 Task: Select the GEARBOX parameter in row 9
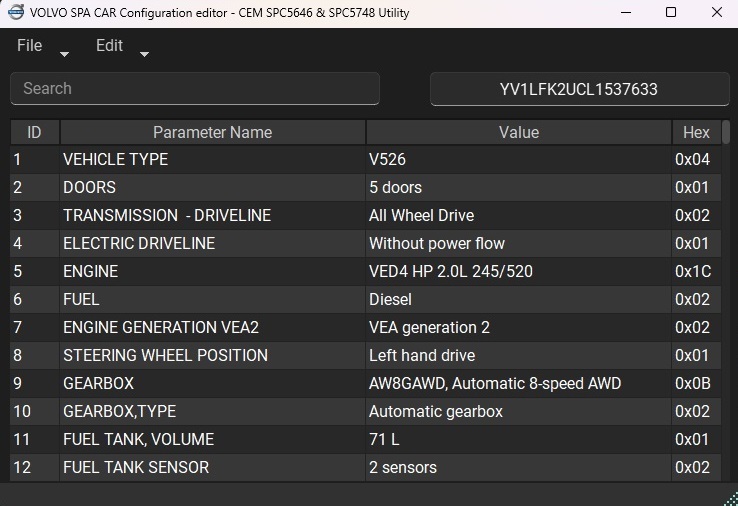pos(98,383)
